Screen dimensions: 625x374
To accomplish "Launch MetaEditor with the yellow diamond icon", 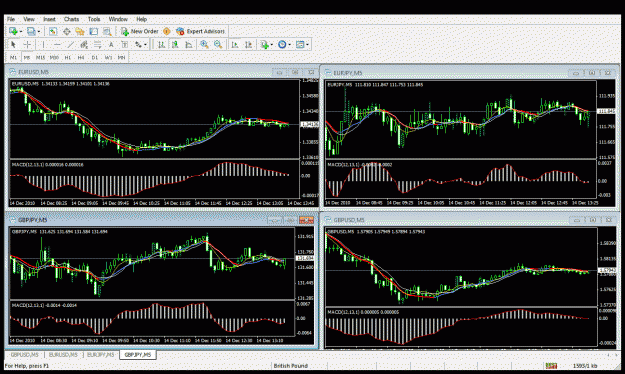I will coord(167,31).
